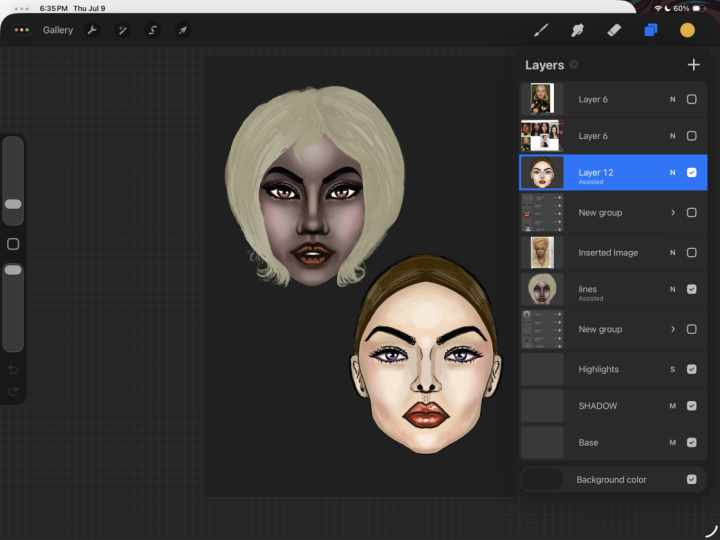Image resolution: width=720 pixels, height=540 pixels.
Task: Show the lower New group
Action: click(x=692, y=329)
